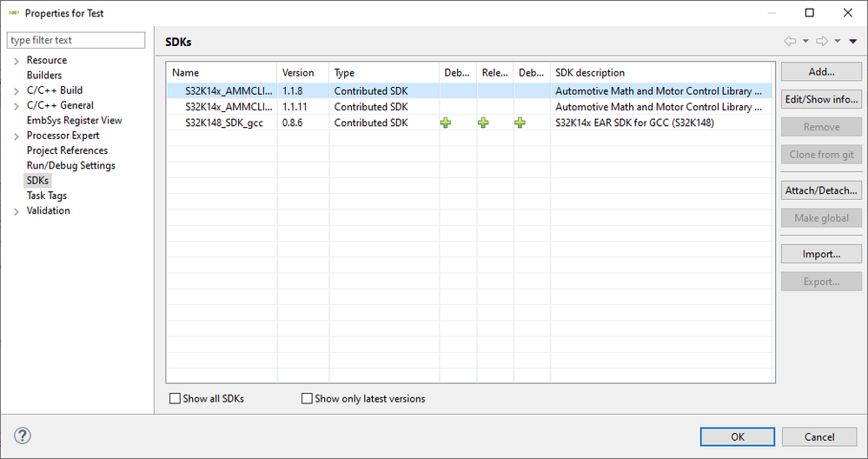This screenshot has width=868, height=459.
Task: Sort by Name column header
Action: [x=222, y=72]
